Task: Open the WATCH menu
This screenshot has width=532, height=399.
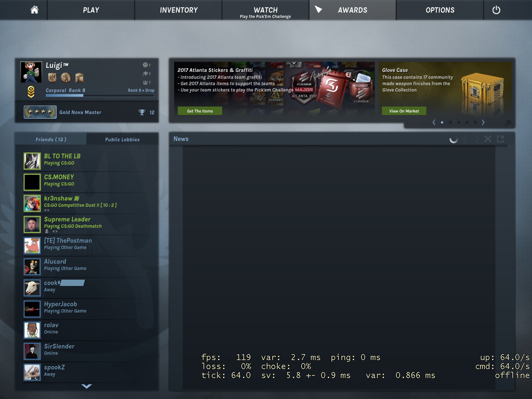Action: (265, 10)
